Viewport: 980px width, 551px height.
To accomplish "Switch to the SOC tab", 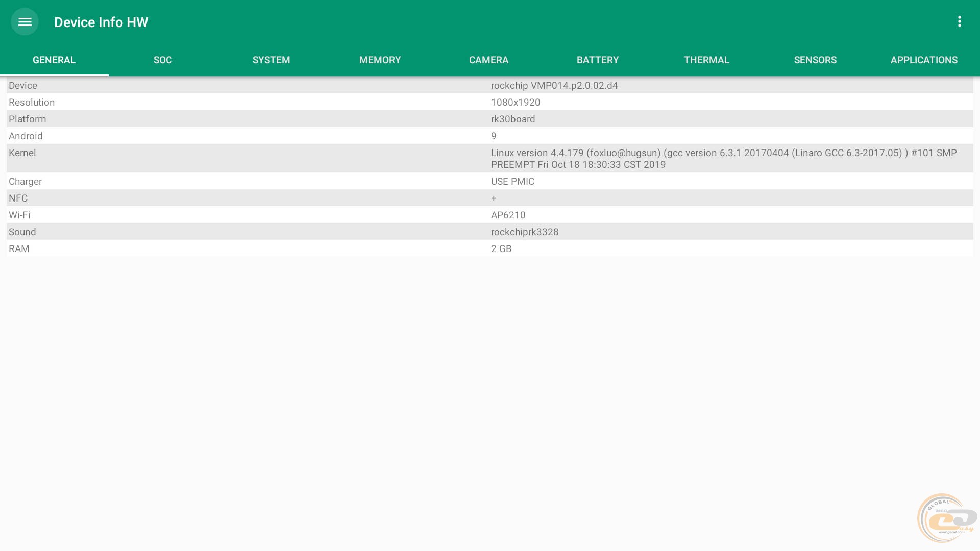I will tap(163, 60).
